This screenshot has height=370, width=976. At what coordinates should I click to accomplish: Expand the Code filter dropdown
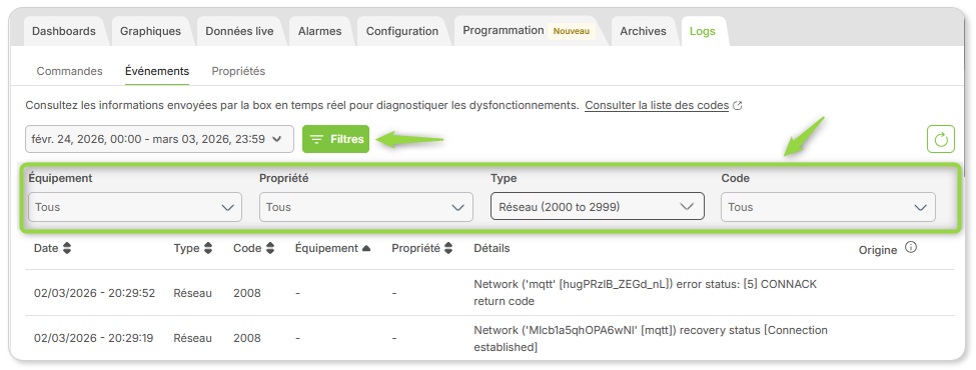point(828,207)
